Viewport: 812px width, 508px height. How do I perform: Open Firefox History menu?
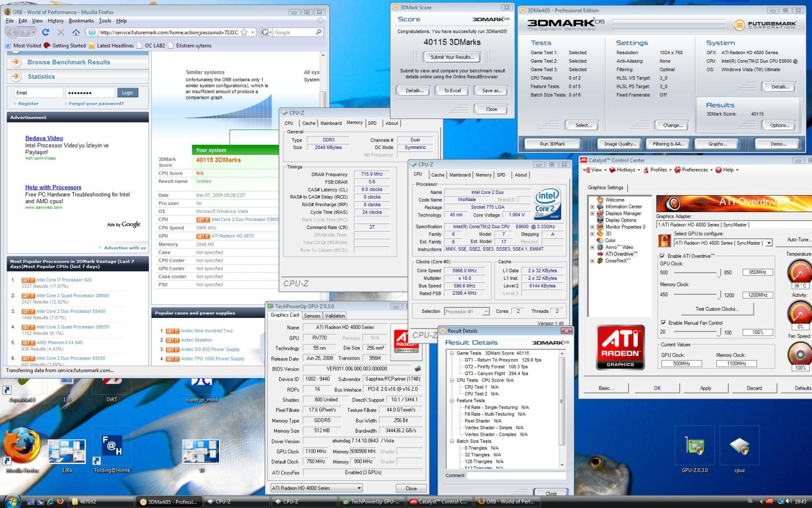56,21
